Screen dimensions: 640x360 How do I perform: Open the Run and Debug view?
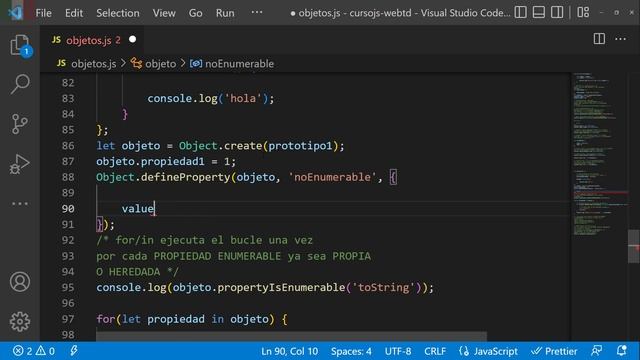(20, 164)
